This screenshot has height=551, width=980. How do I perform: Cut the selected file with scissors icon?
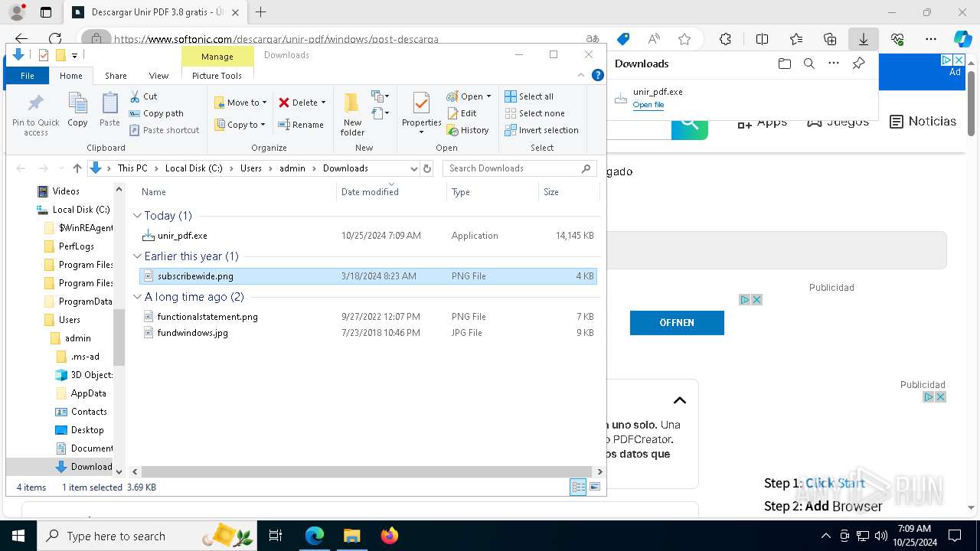(x=143, y=96)
